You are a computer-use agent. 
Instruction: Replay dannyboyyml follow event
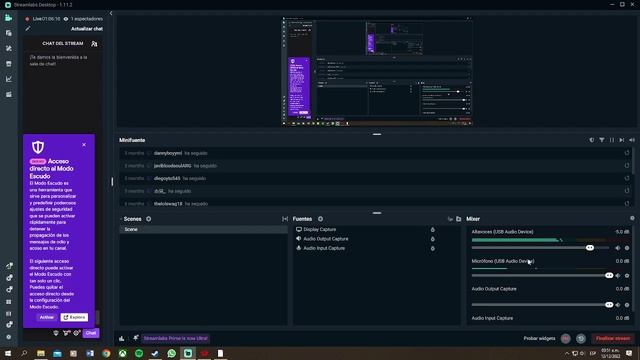click(x=627, y=153)
